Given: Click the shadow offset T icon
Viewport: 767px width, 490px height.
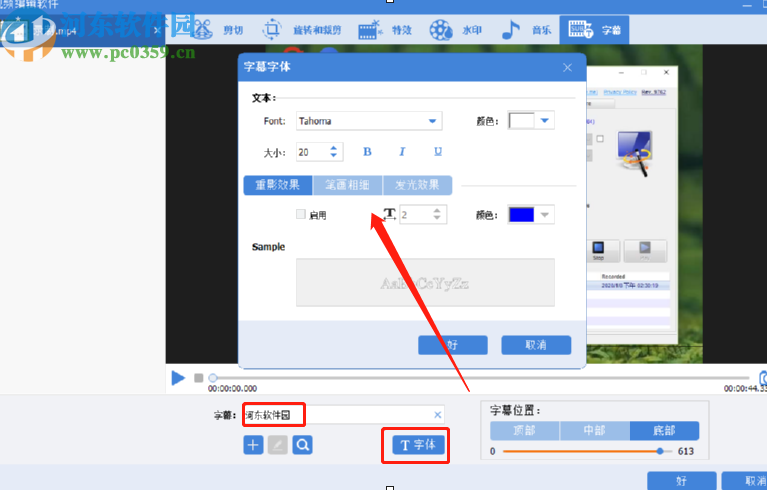Looking at the screenshot, I should click(x=389, y=214).
